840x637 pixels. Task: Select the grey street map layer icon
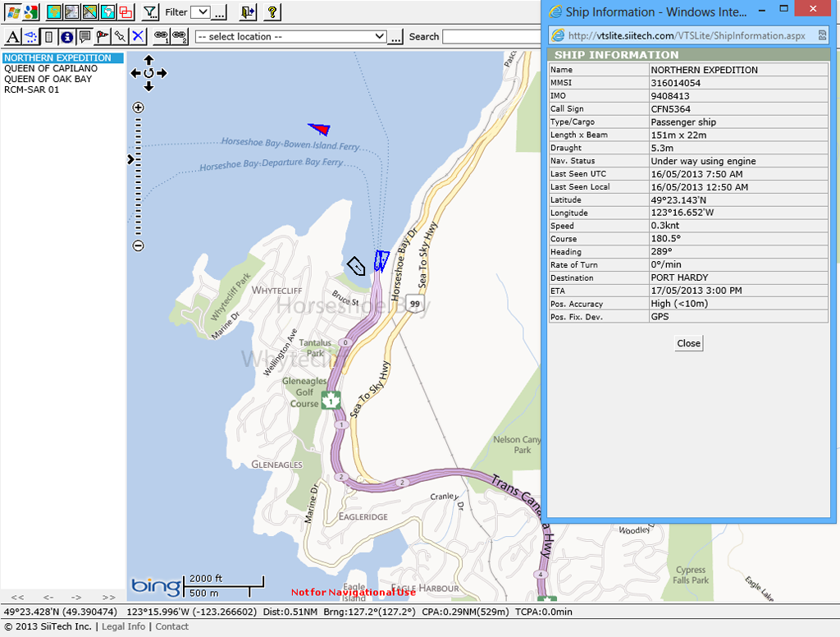tap(72, 11)
